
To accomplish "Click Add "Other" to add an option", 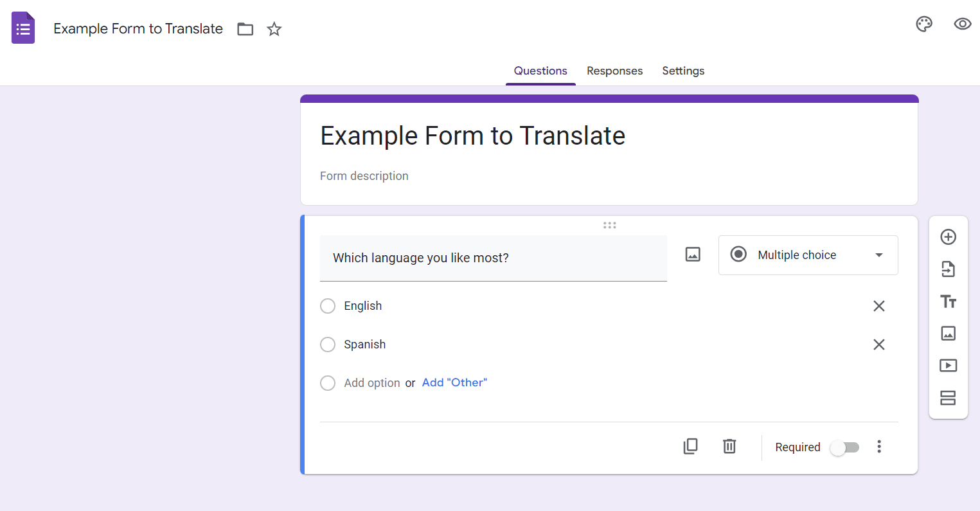I will 454,382.
